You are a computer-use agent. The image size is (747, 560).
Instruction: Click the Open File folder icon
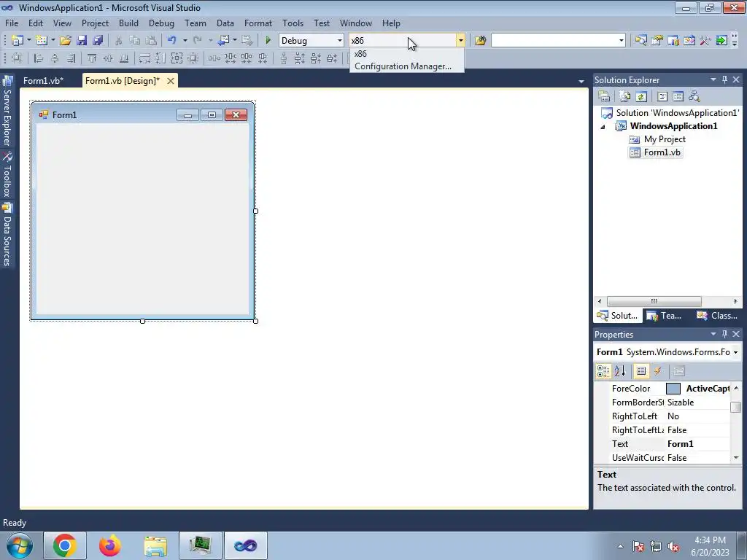coord(65,41)
